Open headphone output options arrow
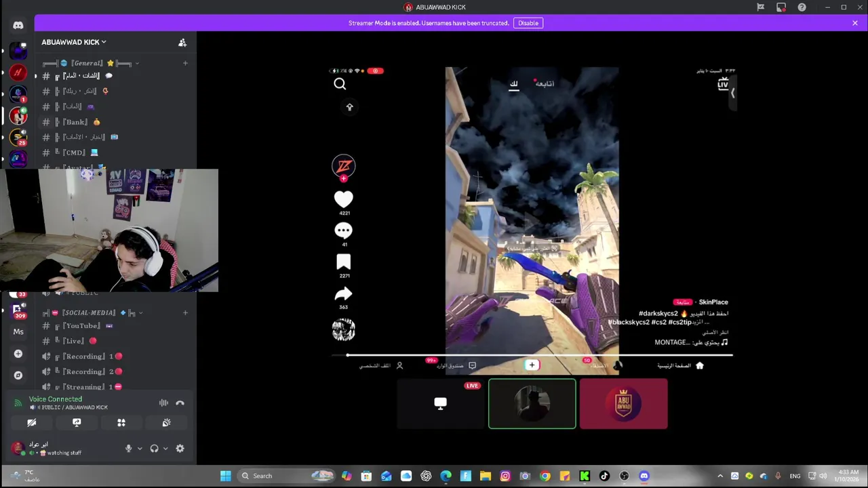 pos(165,448)
